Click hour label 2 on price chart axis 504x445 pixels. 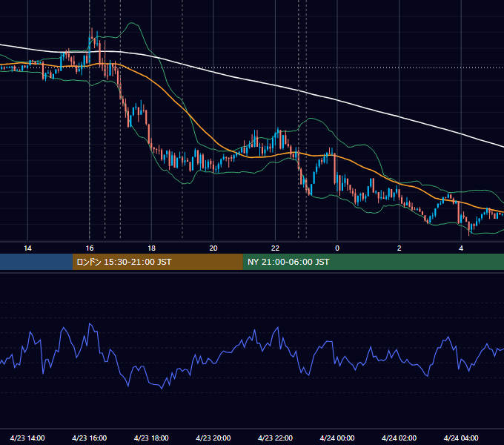click(x=399, y=248)
